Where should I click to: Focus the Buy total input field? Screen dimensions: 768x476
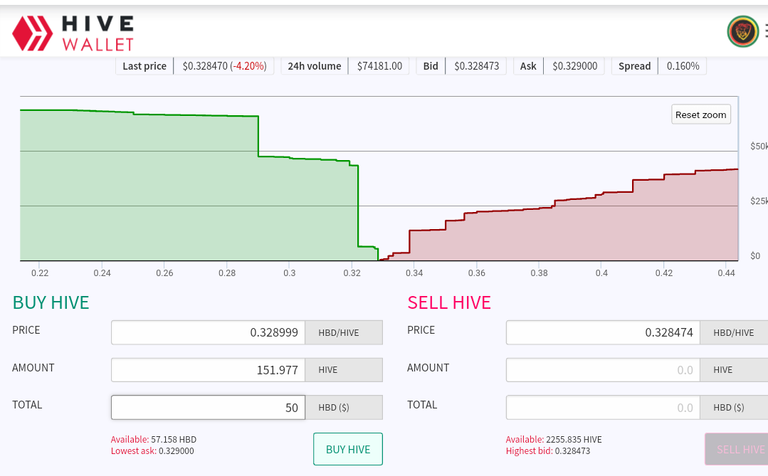208,407
